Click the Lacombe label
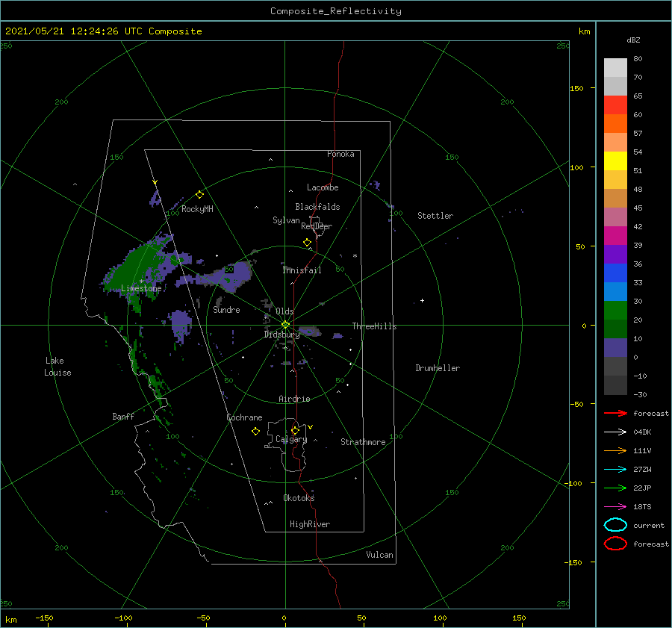This screenshot has height=628, width=672. point(323,187)
